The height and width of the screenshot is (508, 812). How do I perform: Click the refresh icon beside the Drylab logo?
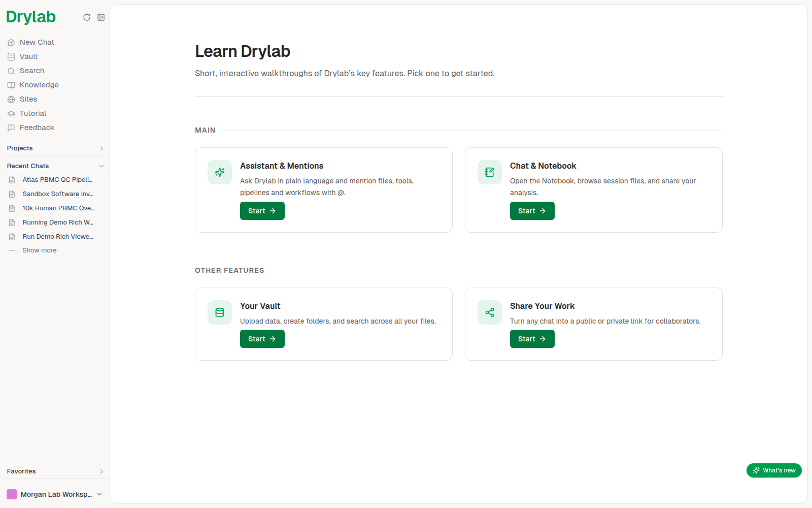[87, 17]
